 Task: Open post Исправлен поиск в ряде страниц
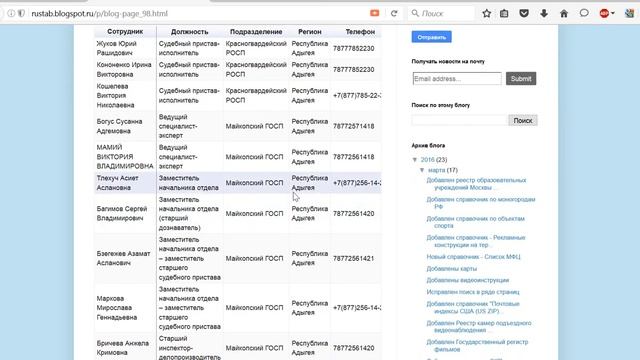pos(473,292)
